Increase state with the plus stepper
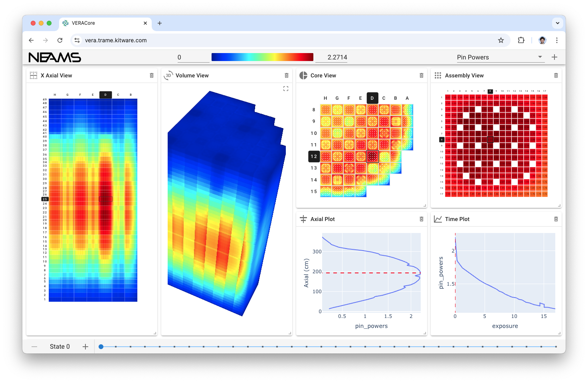The width and height of the screenshot is (588, 383). pyautogui.click(x=85, y=347)
